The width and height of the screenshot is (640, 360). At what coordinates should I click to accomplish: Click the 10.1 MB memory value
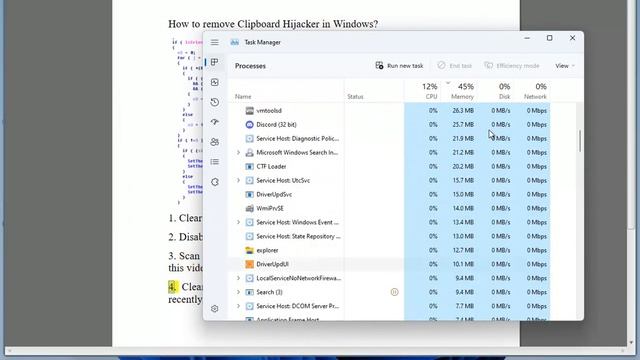tap(463, 264)
